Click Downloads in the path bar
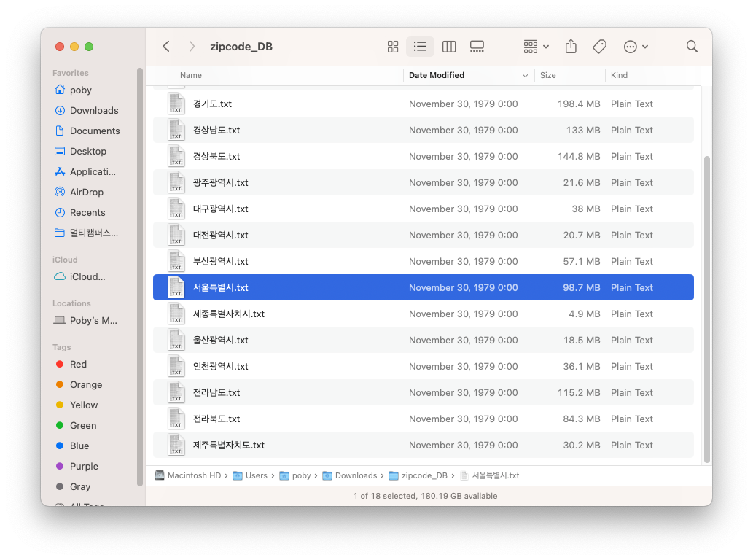The height and width of the screenshot is (560, 753). pyautogui.click(x=350, y=475)
